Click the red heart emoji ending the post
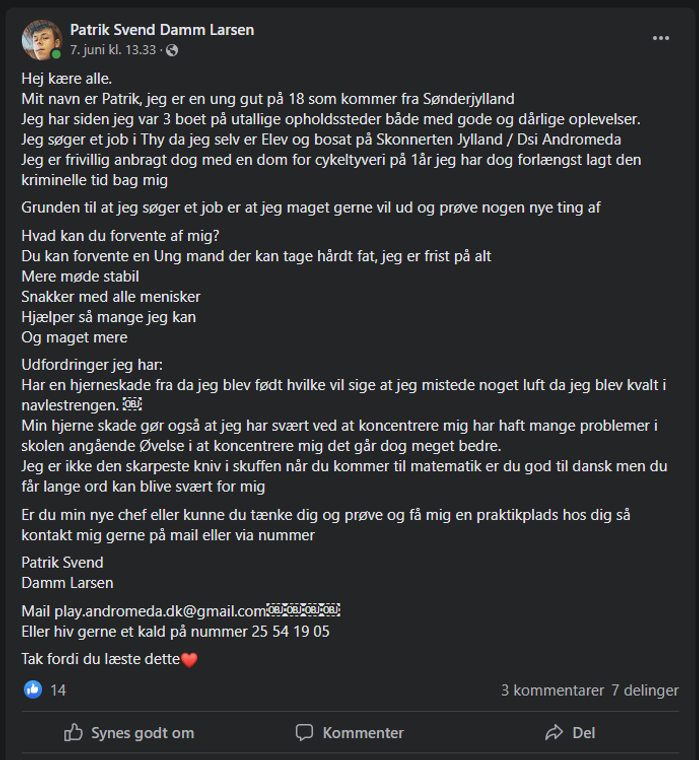Screen dimensions: 699x760 pyautogui.click(x=190, y=659)
